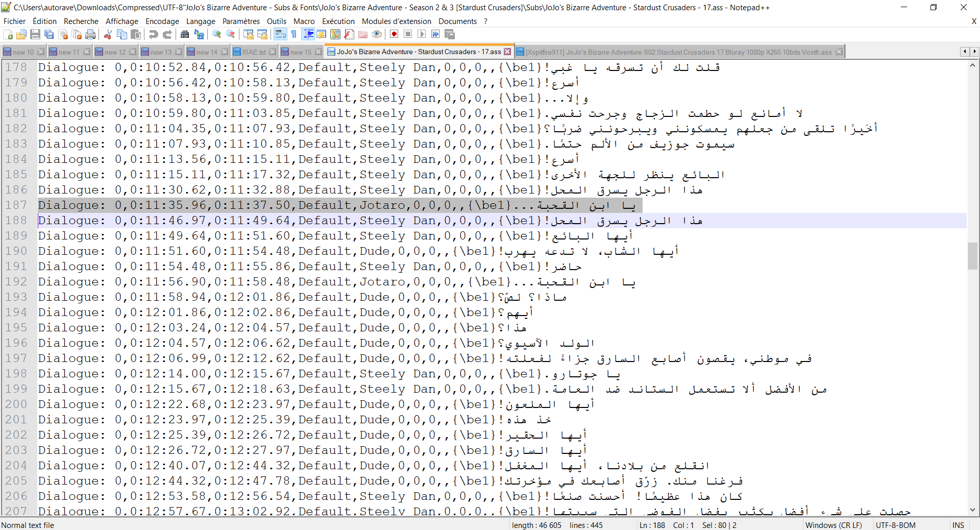
Task: Toggle the monitoring eye icon
Action: (x=377, y=34)
